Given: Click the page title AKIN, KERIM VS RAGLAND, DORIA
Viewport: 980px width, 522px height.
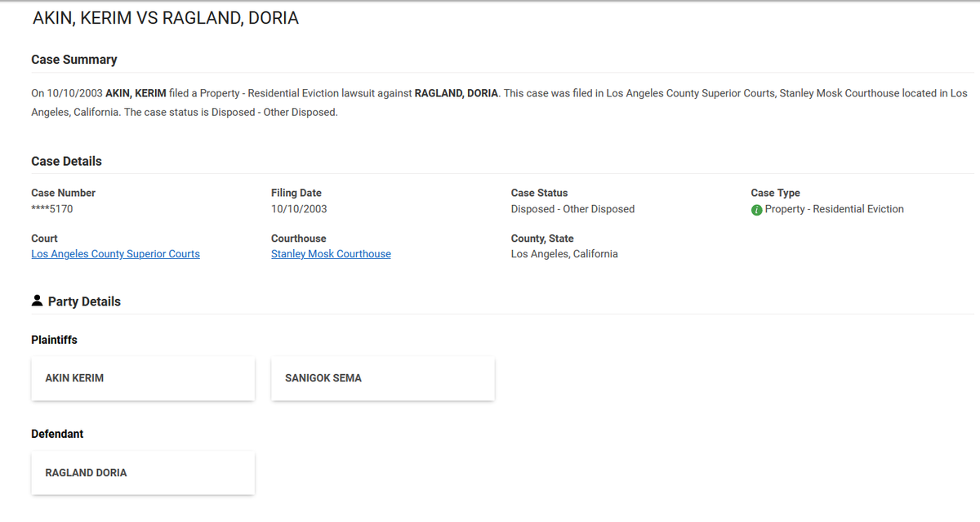Looking at the screenshot, I should [165, 18].
